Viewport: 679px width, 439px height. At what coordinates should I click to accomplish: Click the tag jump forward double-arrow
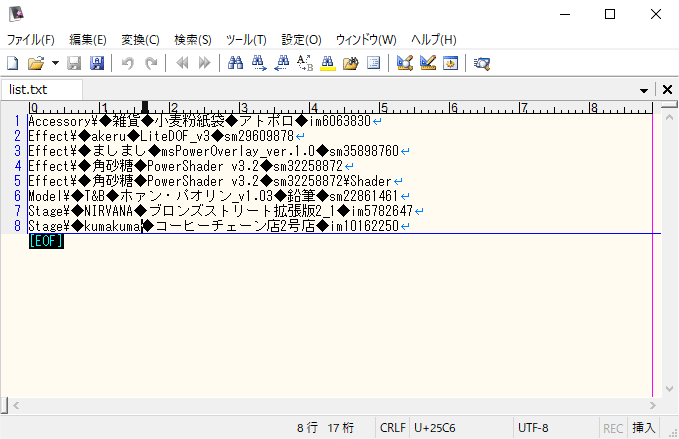[204, 63]
